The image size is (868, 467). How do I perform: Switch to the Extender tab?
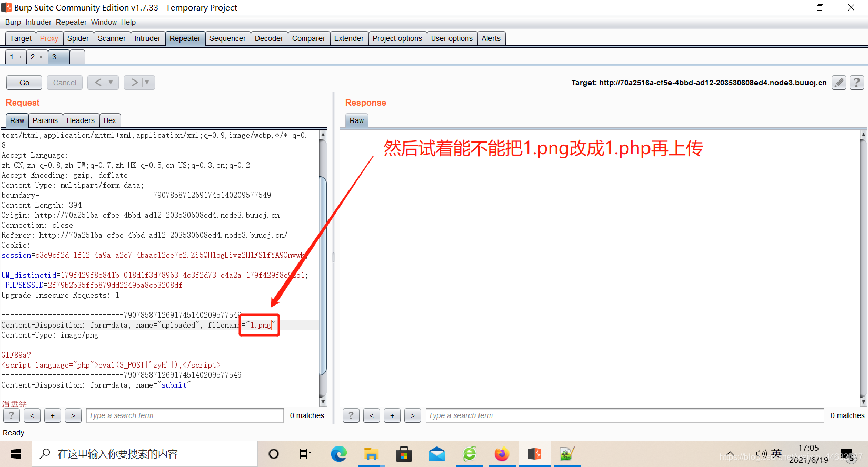[349, 38]
